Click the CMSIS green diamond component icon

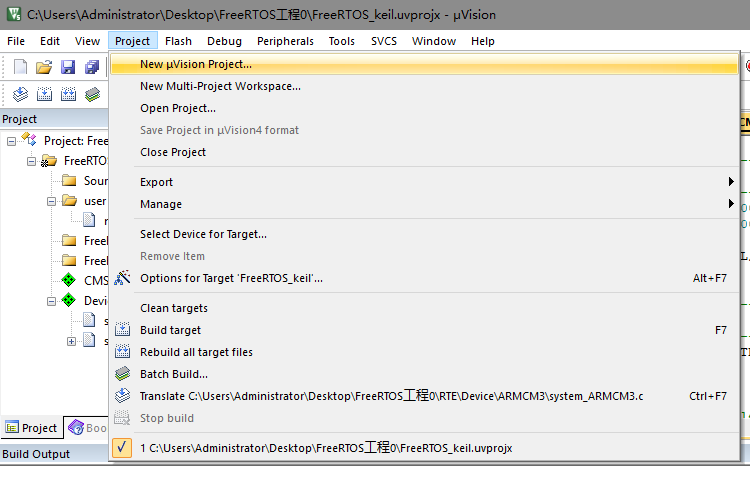tap(68, 280)
